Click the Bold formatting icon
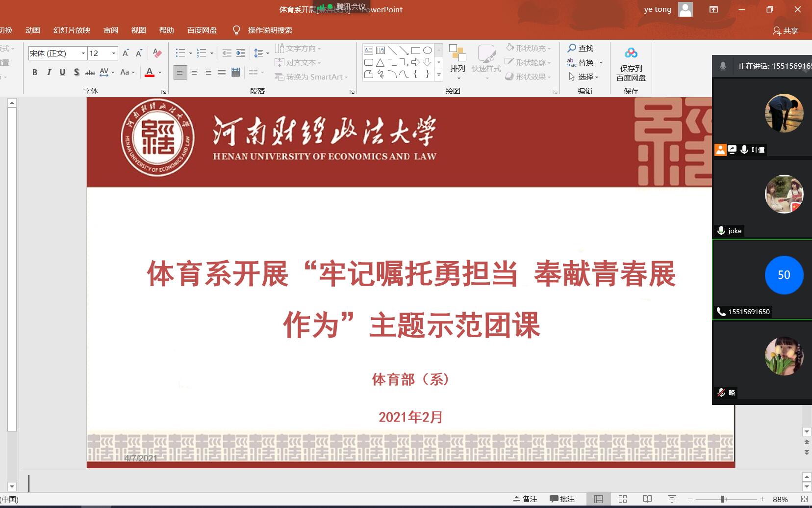The image size is (812, 508). click(x=35, y=72)
